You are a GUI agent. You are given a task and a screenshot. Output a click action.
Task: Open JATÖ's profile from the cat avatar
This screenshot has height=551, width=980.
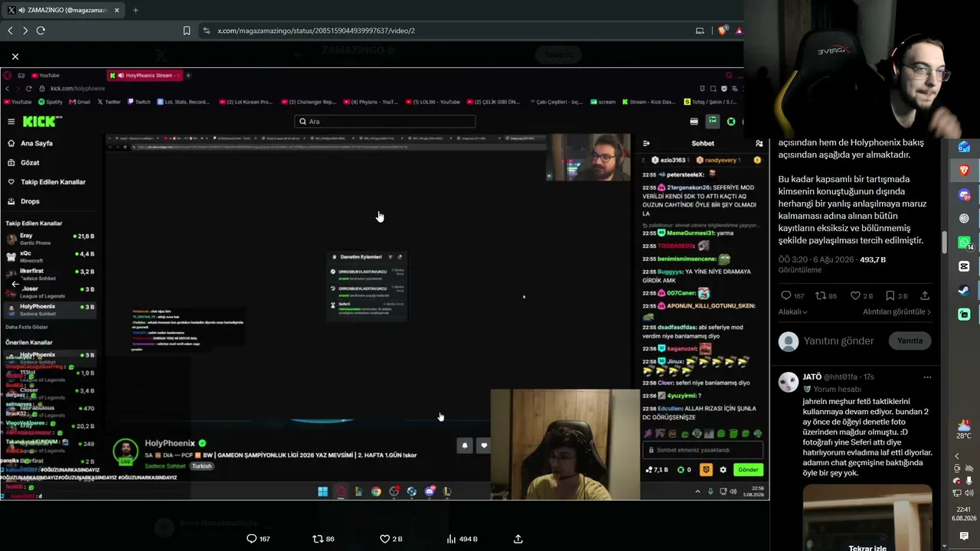[x=789, y=381]
